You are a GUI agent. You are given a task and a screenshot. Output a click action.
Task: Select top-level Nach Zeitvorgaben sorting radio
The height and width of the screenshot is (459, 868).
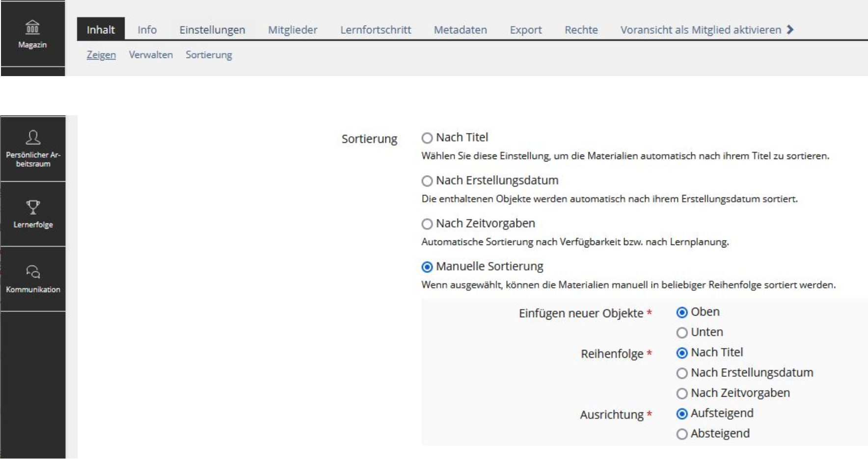[427, 224]
